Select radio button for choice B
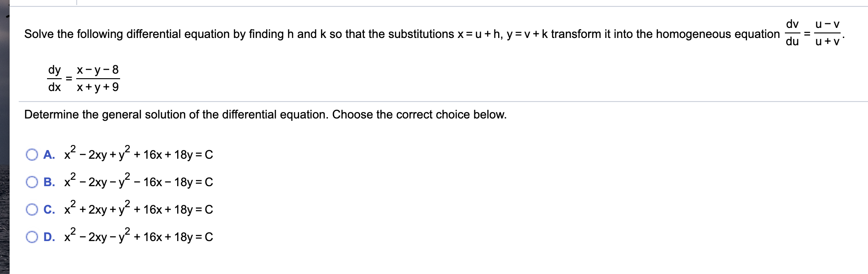Viewport: 868px width, 274px height. [32, 183]
